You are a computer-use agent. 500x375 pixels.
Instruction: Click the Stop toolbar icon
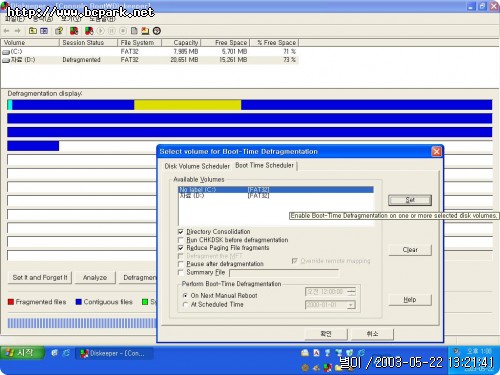(123, 31)
